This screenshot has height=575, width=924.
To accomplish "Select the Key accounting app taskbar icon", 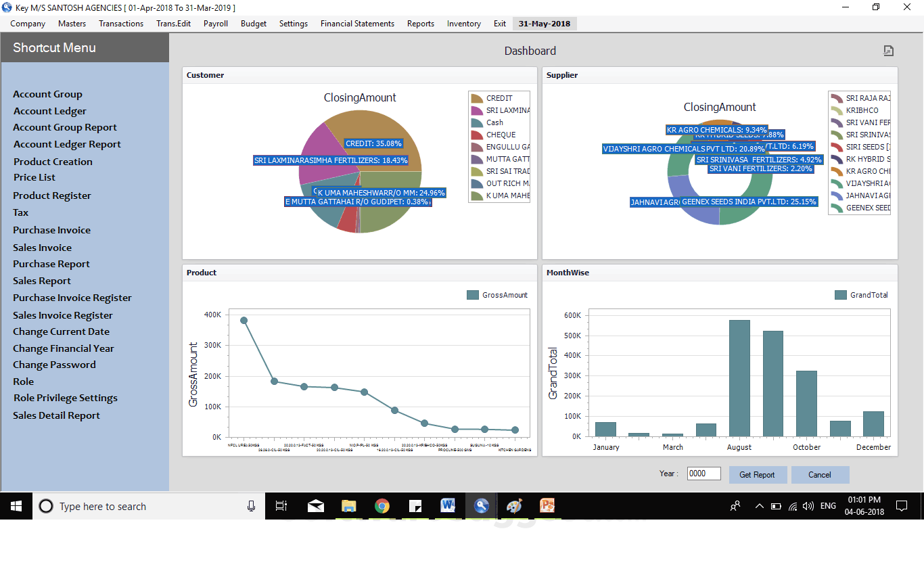I will click(481, 506).
